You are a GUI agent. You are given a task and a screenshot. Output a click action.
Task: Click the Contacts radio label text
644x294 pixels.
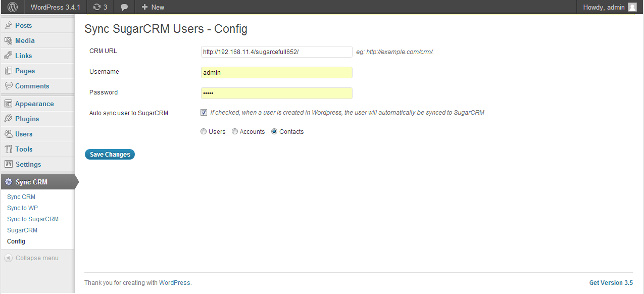click(291, 132)
